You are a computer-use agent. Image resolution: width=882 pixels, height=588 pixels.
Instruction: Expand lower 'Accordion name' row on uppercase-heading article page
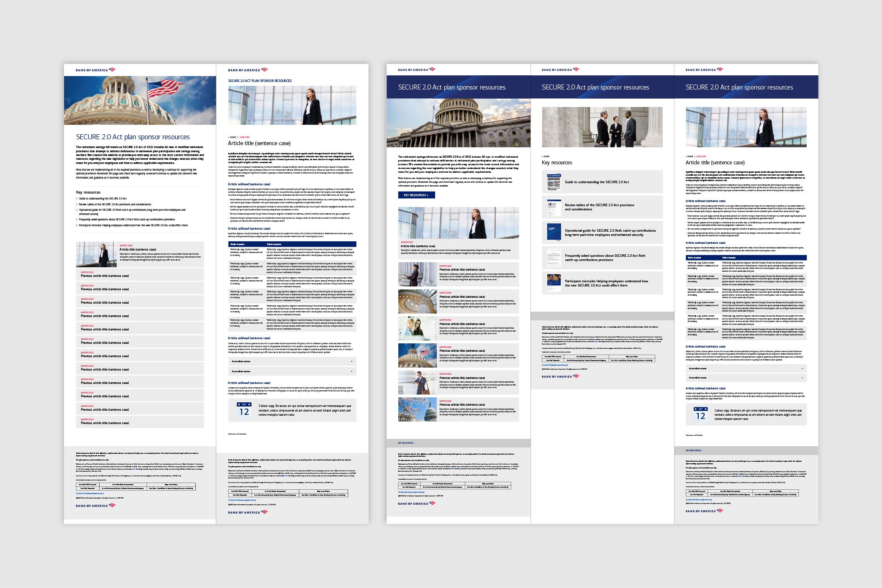click(x=292, y=371)
